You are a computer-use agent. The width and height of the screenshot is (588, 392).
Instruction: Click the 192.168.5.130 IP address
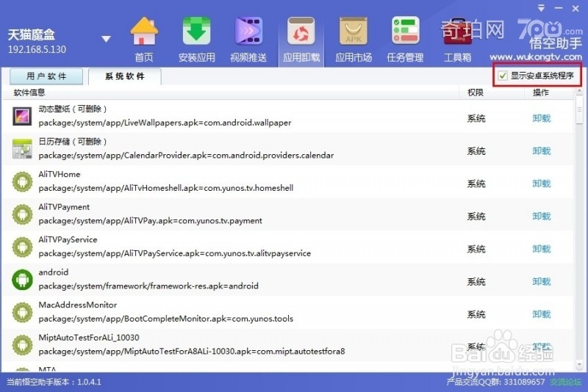[x=37, y=49]
